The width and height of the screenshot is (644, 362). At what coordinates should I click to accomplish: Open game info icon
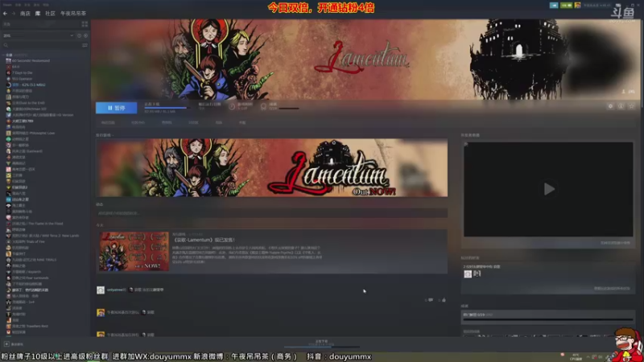[x=621, y=106]
